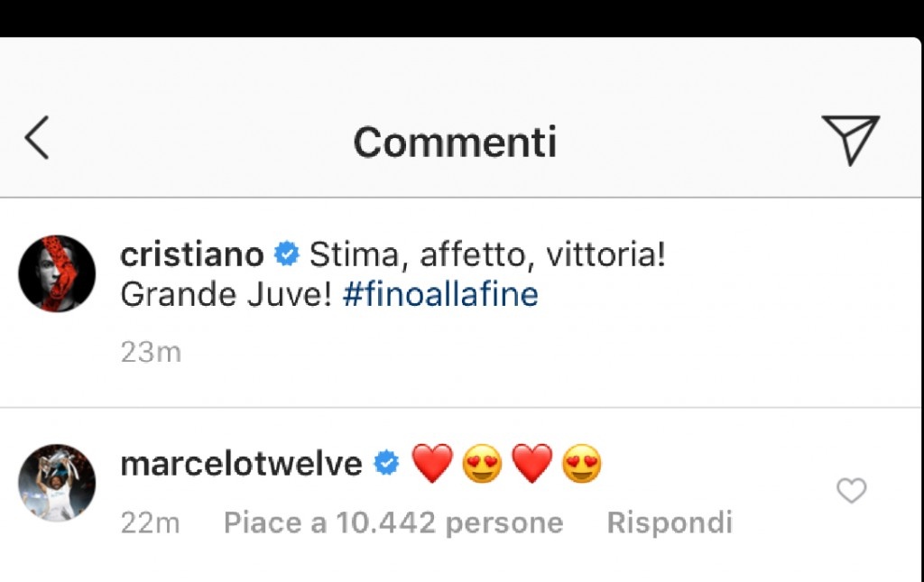Click the first heart-eyes emoji
The width and height of the screenshot is (924, 582).
pyautogui.click(x=482, y=464)
